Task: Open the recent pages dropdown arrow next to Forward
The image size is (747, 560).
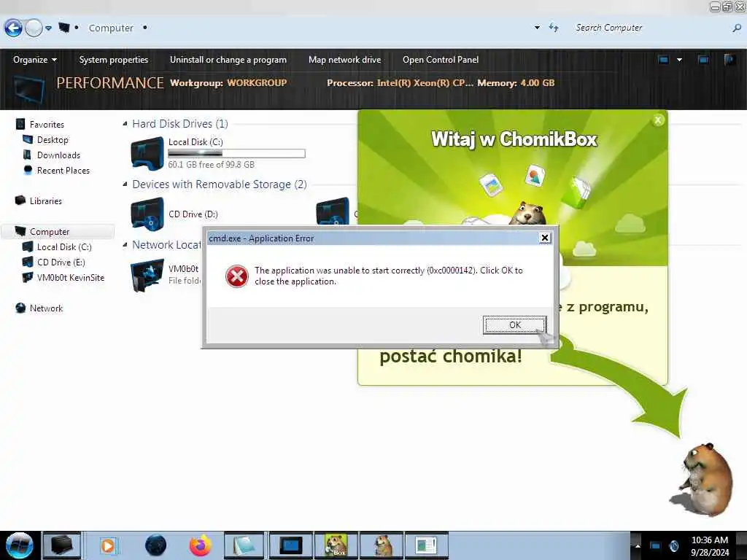Action: (x=49, y=28)
